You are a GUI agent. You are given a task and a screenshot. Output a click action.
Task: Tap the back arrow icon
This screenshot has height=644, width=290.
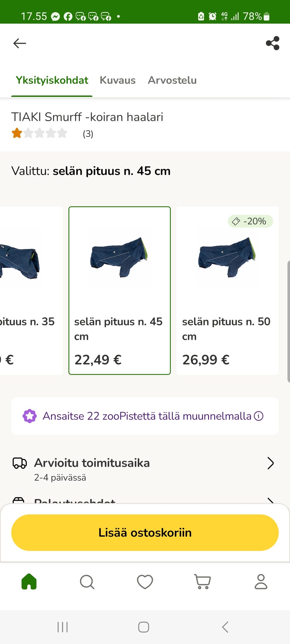[20, 43]
